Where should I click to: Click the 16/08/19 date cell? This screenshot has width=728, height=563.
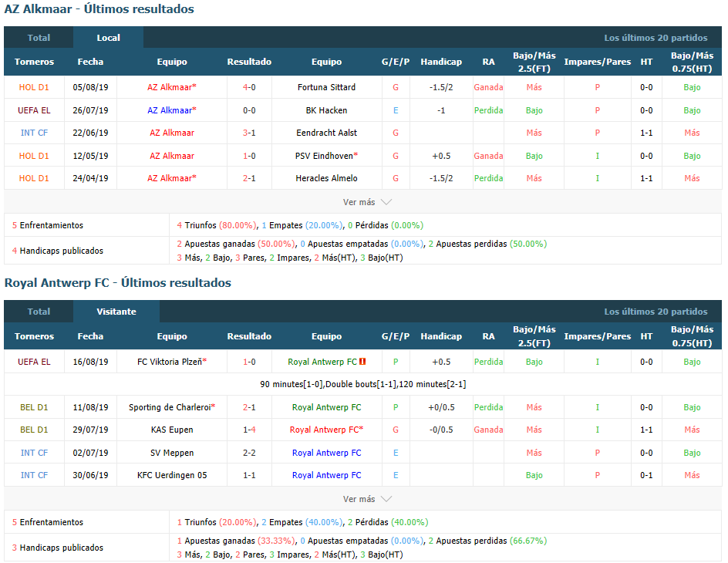tap(90, 362)
